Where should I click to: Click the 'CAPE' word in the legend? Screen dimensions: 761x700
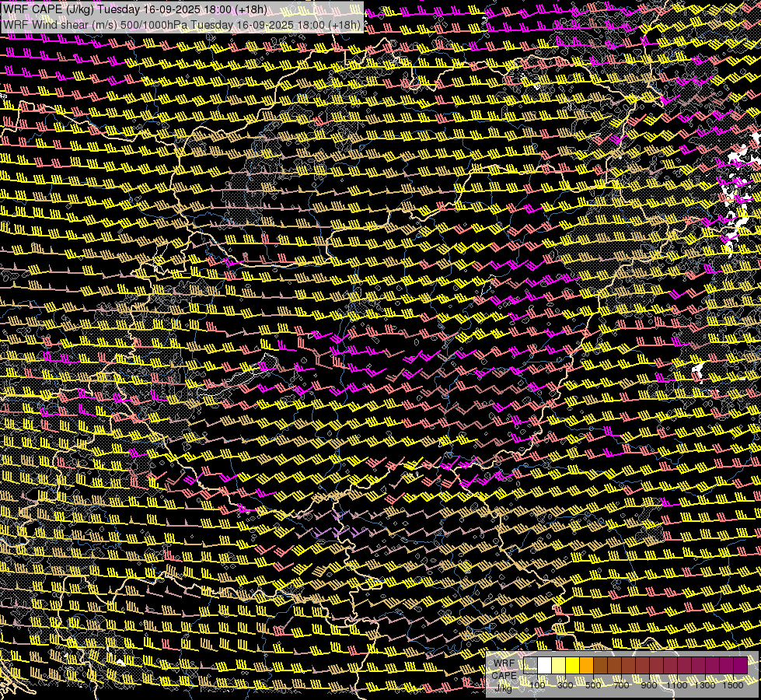click(504, 675)
